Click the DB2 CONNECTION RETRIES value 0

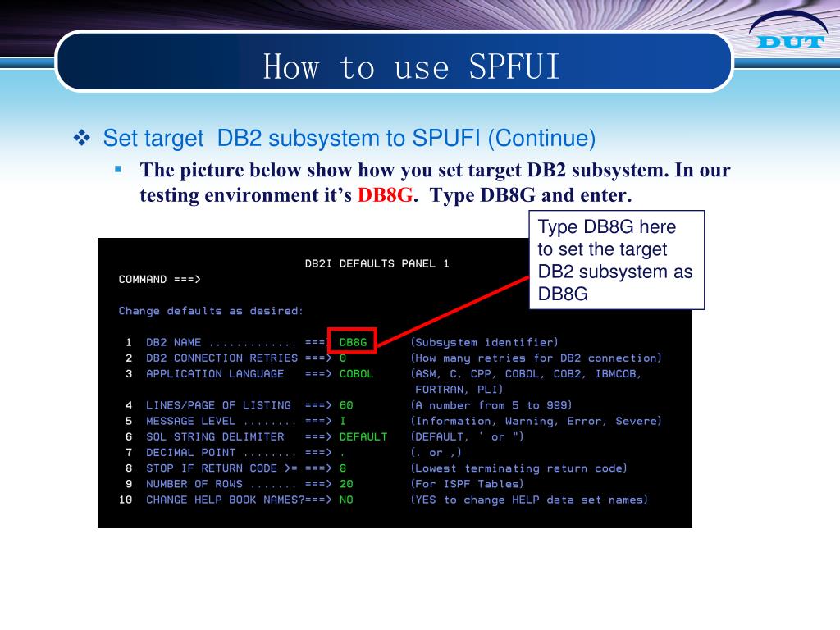tap(343, 358)
